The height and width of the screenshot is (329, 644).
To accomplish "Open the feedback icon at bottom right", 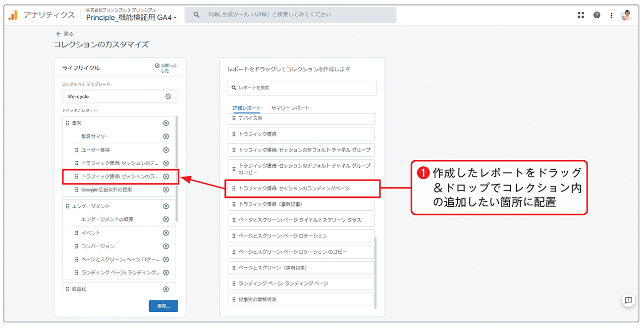I will click(629, 300).
